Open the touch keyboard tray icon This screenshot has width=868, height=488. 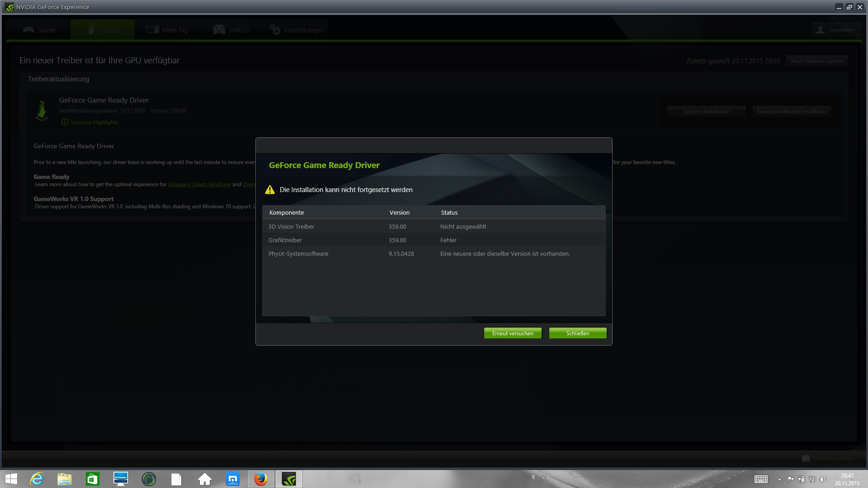point(761,479)
